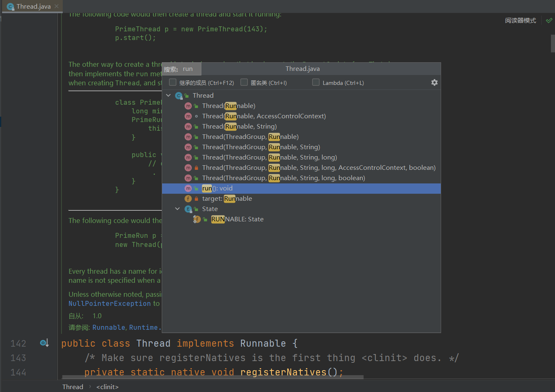Click registerNatives on line 144
This screenshot has height=392, width=555.
coord(283,372)
